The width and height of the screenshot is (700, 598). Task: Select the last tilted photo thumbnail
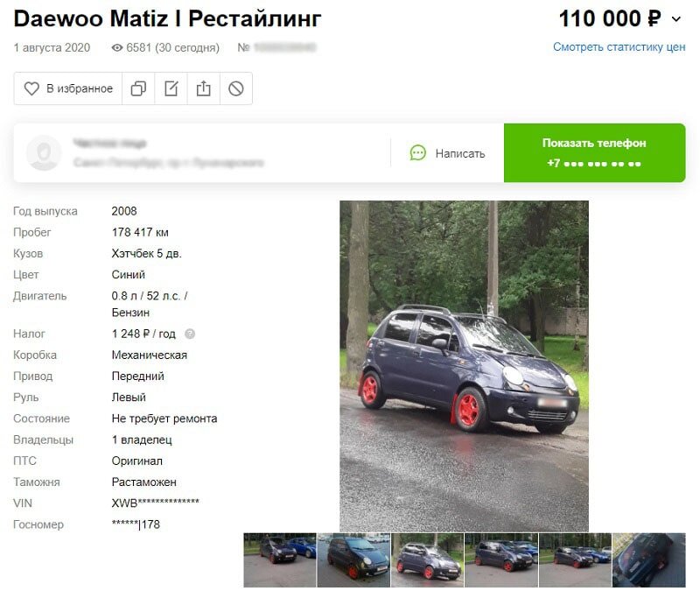pyautogui.click(x=649, y=560)
